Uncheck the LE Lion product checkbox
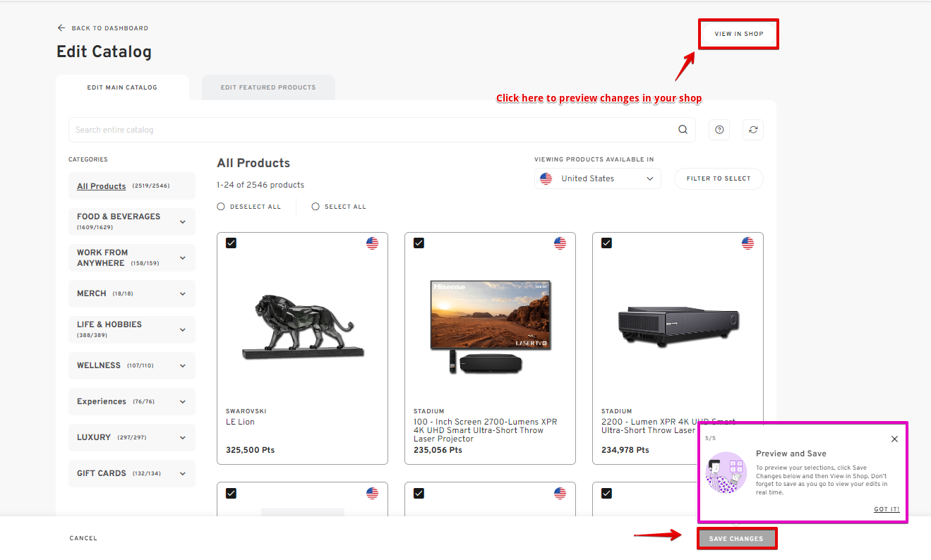The height and width of the screenshot is (560, 931). 231,243
